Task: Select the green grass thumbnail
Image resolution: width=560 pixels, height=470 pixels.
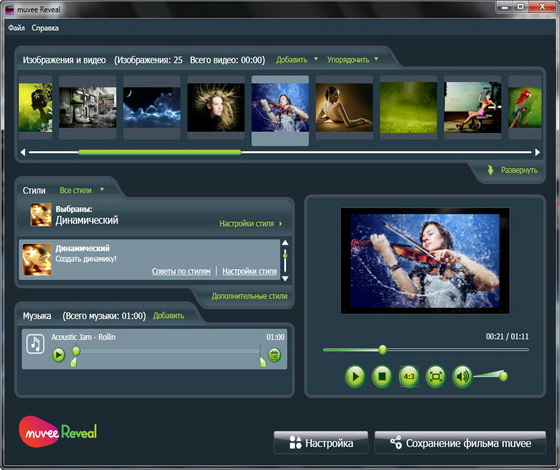Action: click(409, 107)
